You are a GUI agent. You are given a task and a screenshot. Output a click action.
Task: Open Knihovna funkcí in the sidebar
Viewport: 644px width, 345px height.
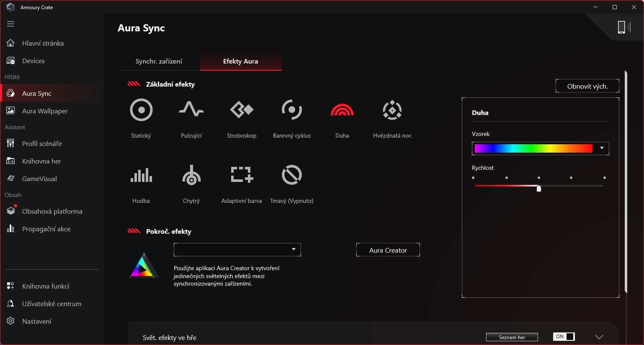52,286
